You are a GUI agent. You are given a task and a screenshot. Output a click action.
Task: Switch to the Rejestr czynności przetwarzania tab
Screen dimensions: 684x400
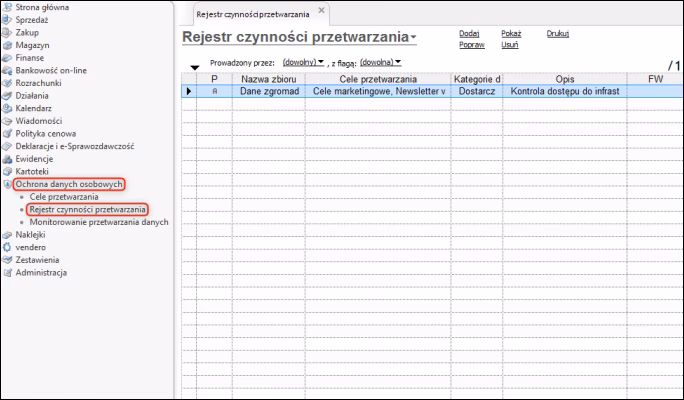[x=253, y=14]
